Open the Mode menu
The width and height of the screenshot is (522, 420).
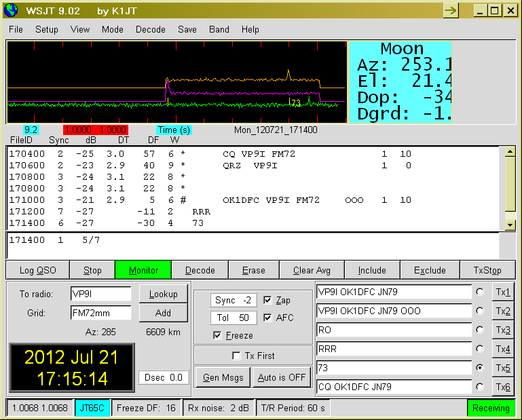[x=113, y=30]
